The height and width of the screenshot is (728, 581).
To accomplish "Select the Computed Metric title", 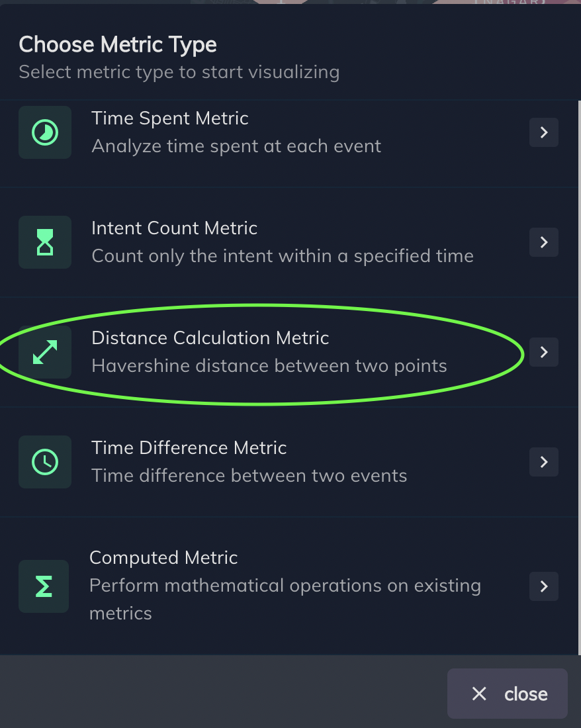I will pyautogui.click(x=163, y=558).
